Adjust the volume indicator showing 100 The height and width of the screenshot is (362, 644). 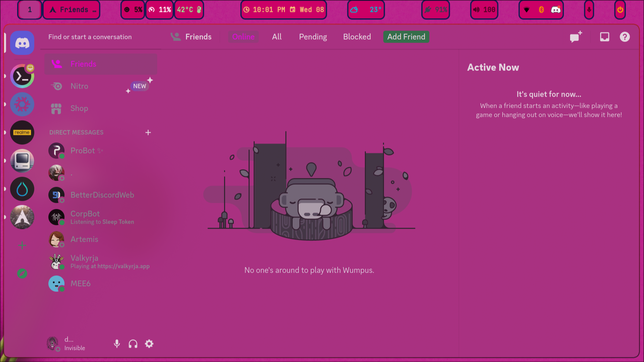[x=484, y=10]
